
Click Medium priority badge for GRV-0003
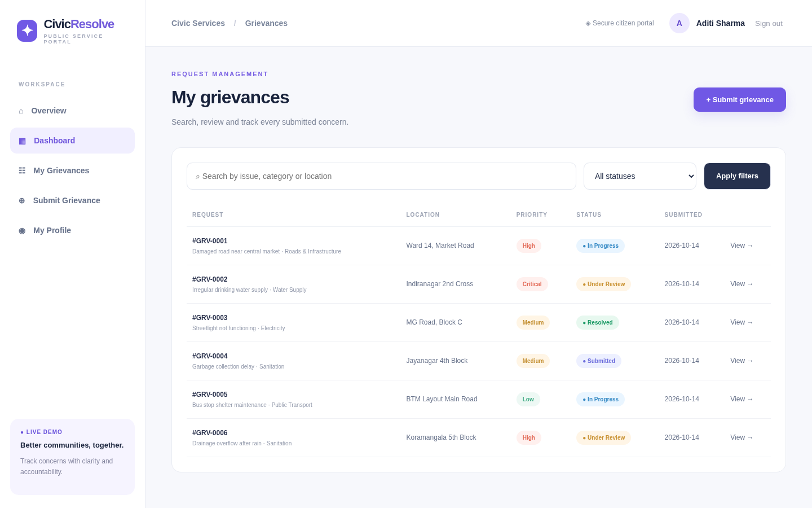point(533,322)
